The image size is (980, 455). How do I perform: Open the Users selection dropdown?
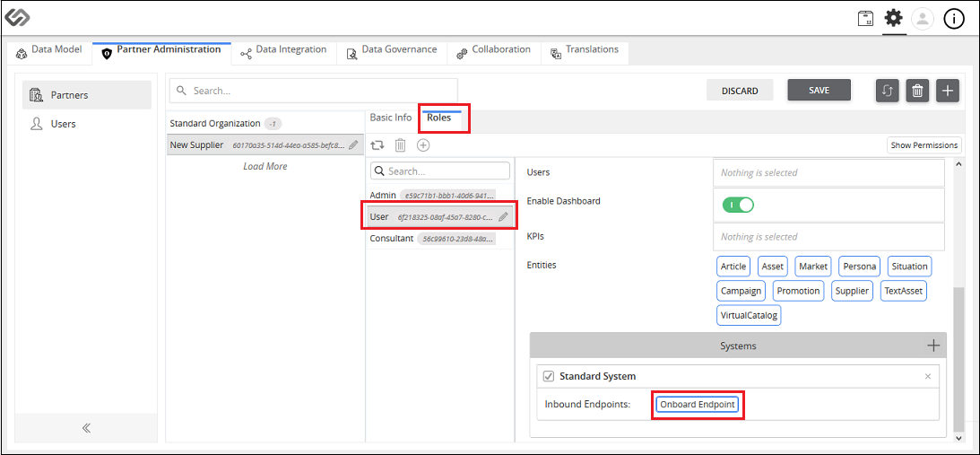point(828,172)
